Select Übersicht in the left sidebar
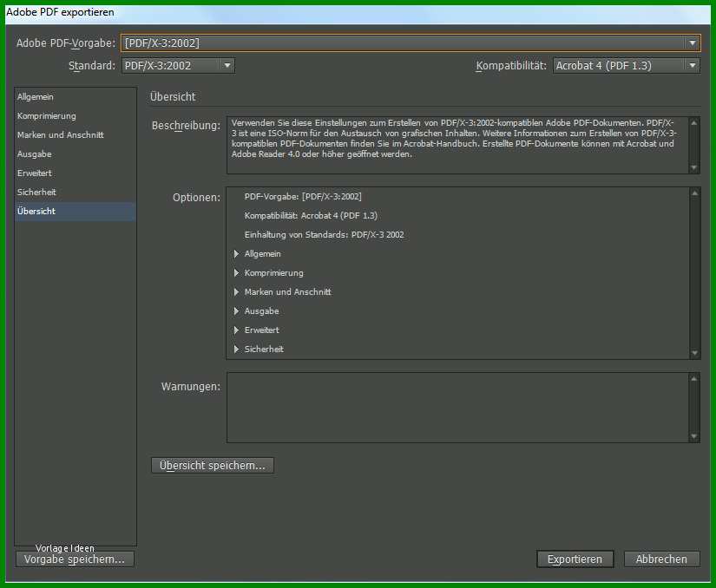716x588 pixels. 76,212
